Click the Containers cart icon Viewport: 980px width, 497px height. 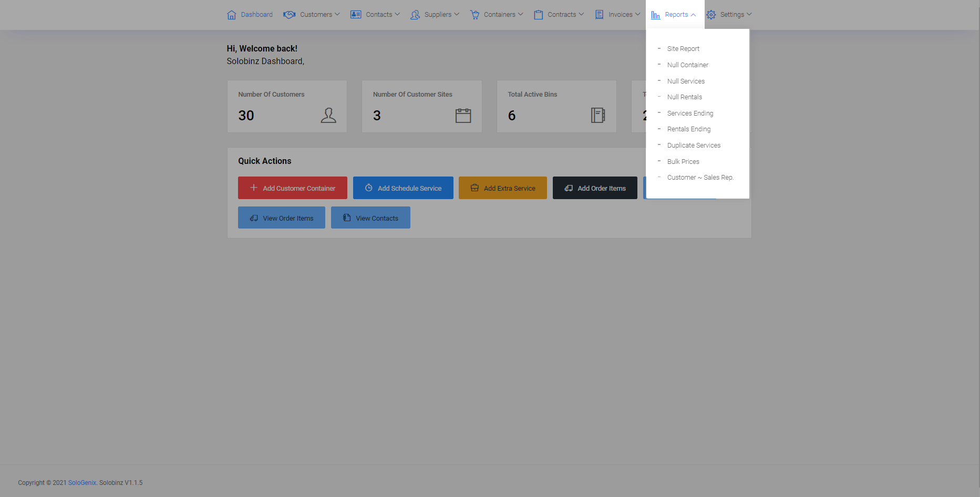click(474, 15)
